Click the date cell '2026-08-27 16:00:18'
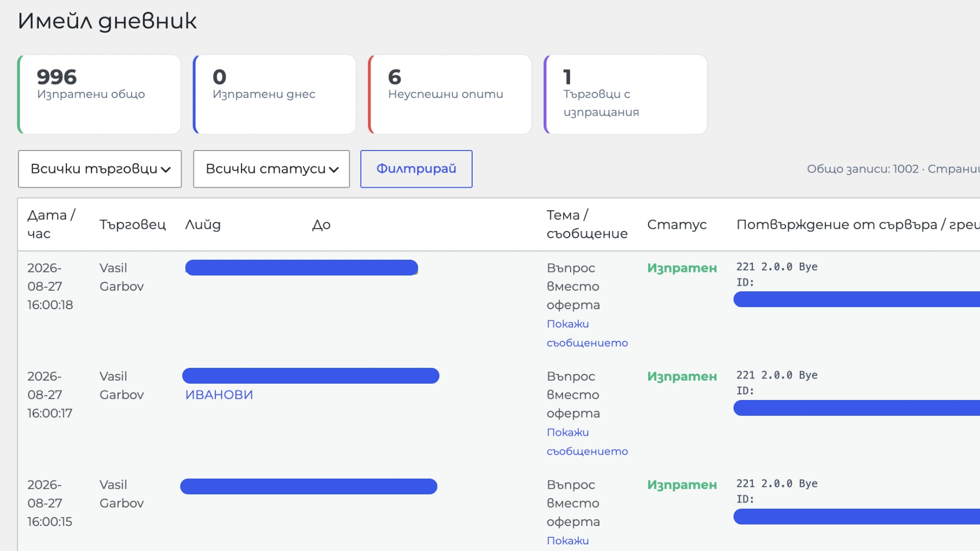The image size is (980, 551). pyautogui.click(x=50, y=286)
